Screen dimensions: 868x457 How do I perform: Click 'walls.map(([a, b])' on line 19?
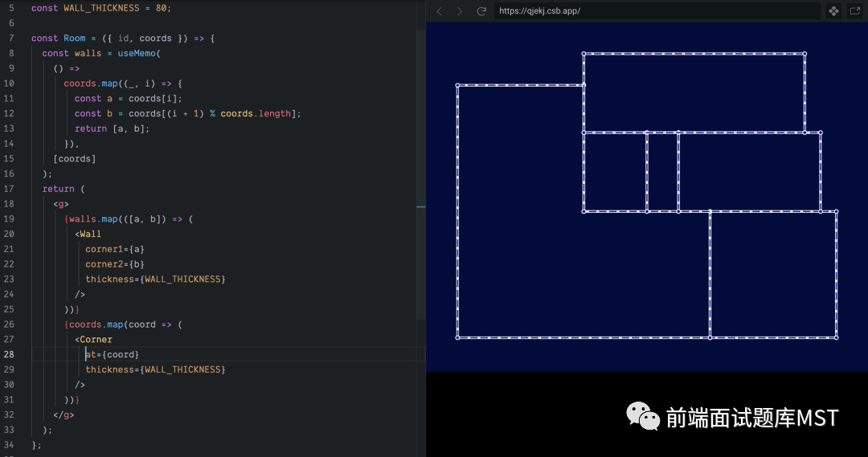click(117, 219)
